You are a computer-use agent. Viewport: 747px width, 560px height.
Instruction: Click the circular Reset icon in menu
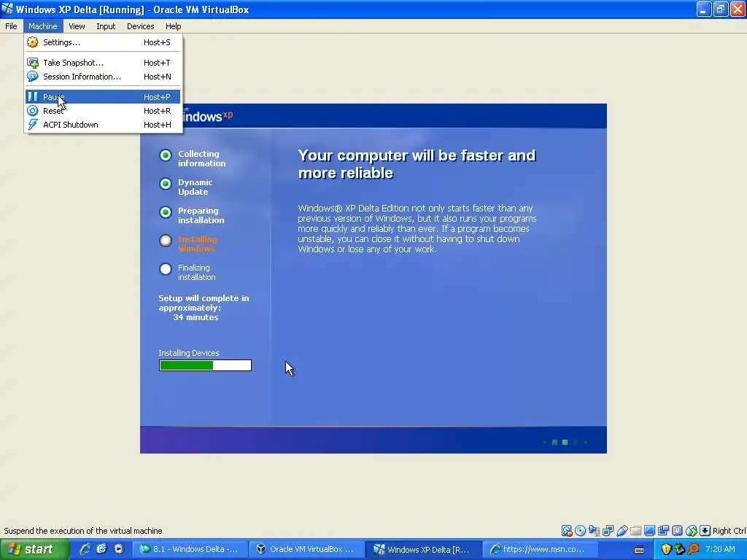click(32, 111)
